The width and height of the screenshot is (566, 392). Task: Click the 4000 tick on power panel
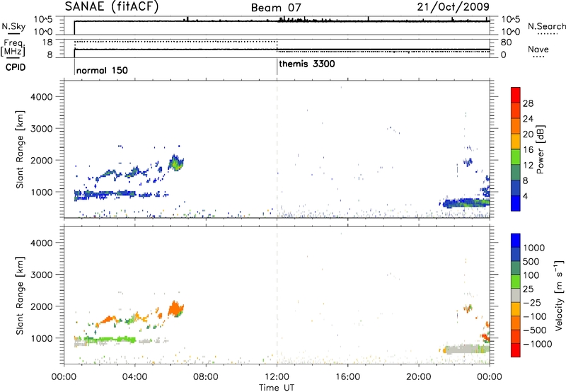[x=41, y=97]
